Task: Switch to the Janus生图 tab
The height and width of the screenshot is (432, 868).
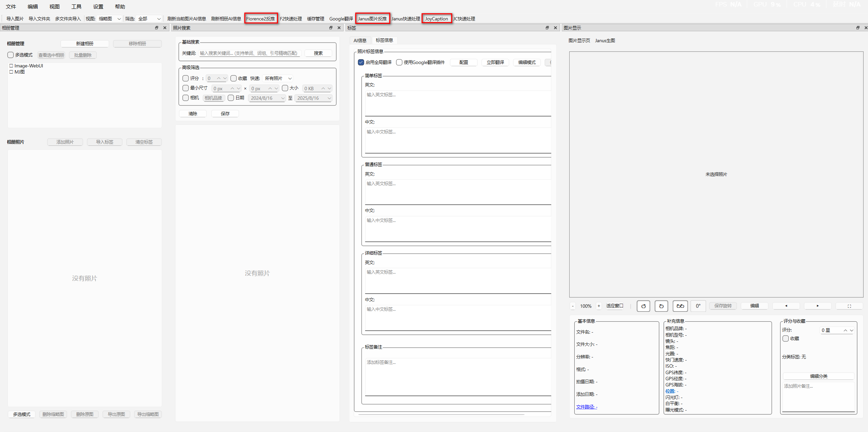Action: (605, 41)
